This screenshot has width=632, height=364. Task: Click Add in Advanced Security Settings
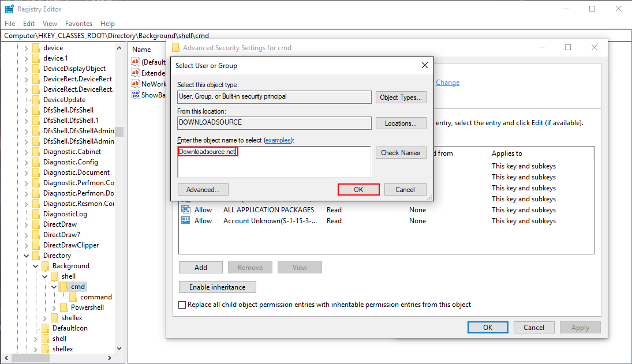[x=201, y=267]
